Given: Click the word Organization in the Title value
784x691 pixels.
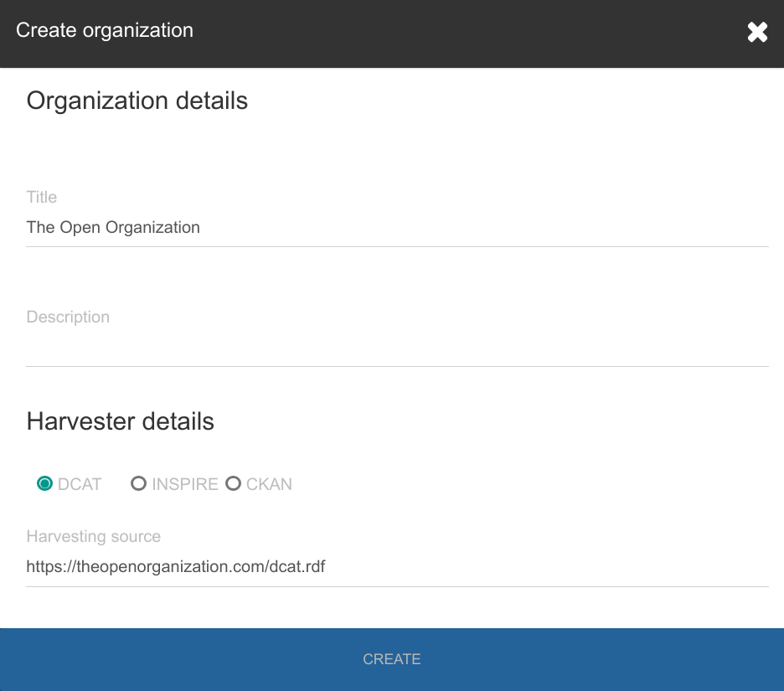Looking at the screenshot, I should tap(152, 228).
